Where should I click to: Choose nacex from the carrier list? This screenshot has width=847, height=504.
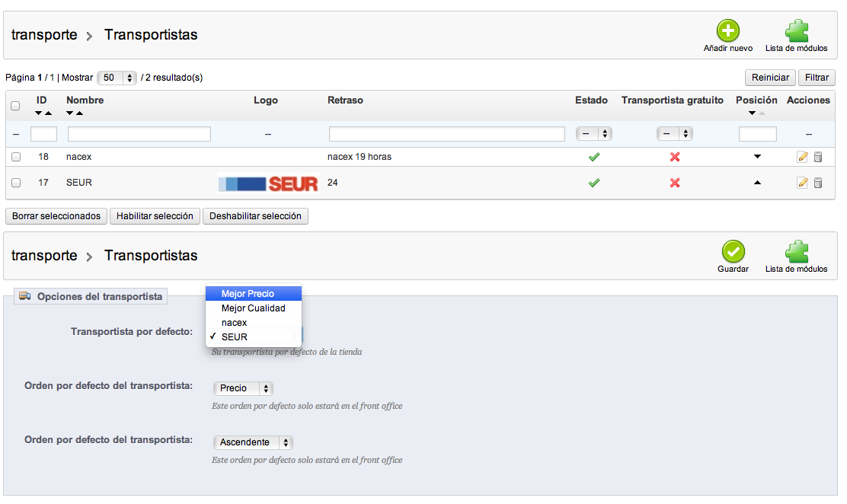235,323
